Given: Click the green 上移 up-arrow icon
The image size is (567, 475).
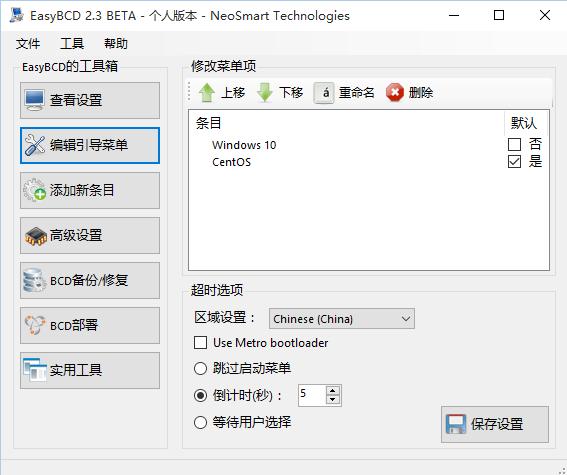Looking at the screenshot, I should pyautogui.click(x=207, y=93).
